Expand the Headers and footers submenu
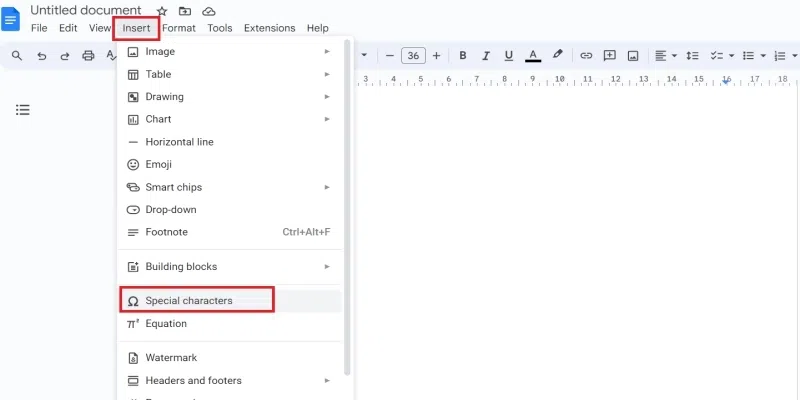This screenshot has width=800, height=400. pos(230,381)
